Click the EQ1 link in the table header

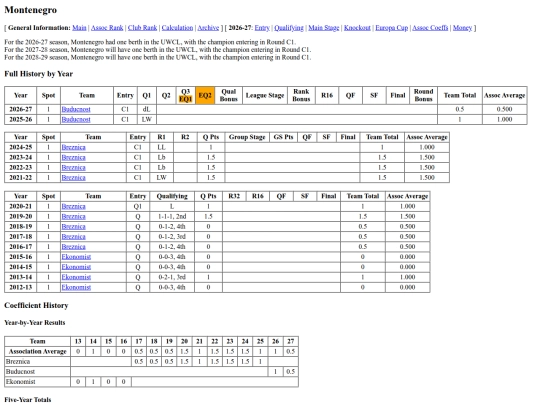click(185, 99)
